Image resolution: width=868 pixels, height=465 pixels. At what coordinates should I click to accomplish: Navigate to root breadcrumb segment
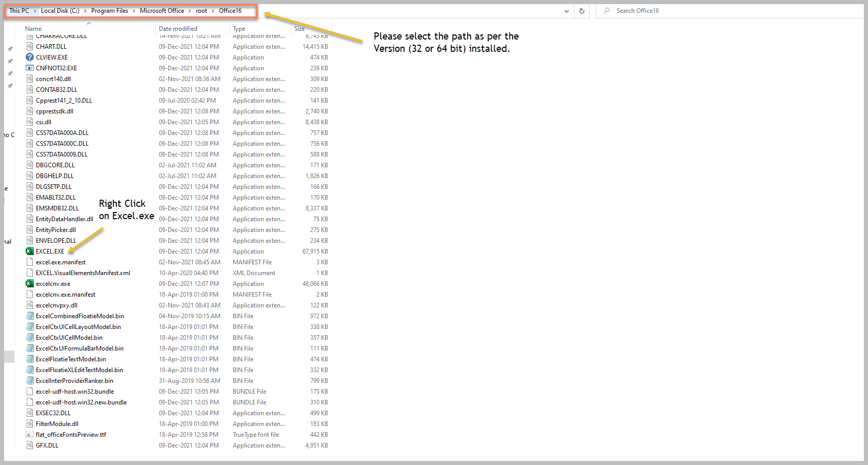(x=201, y=11)
